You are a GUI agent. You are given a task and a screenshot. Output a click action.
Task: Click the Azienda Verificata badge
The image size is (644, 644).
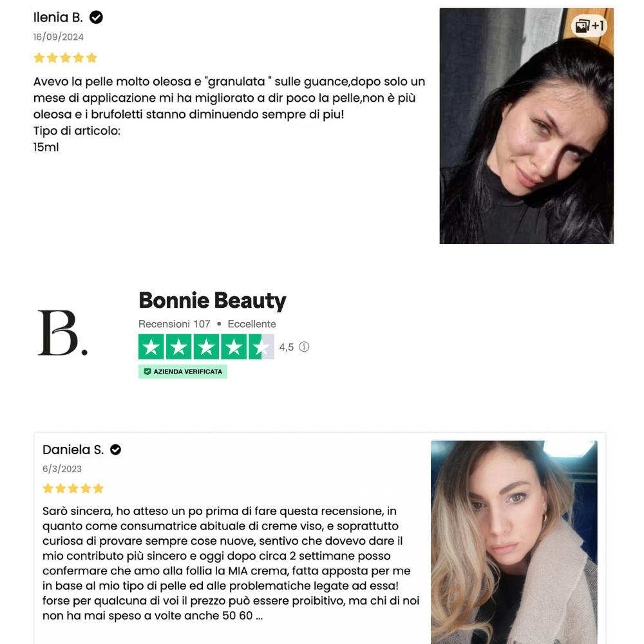pos(183,372)
